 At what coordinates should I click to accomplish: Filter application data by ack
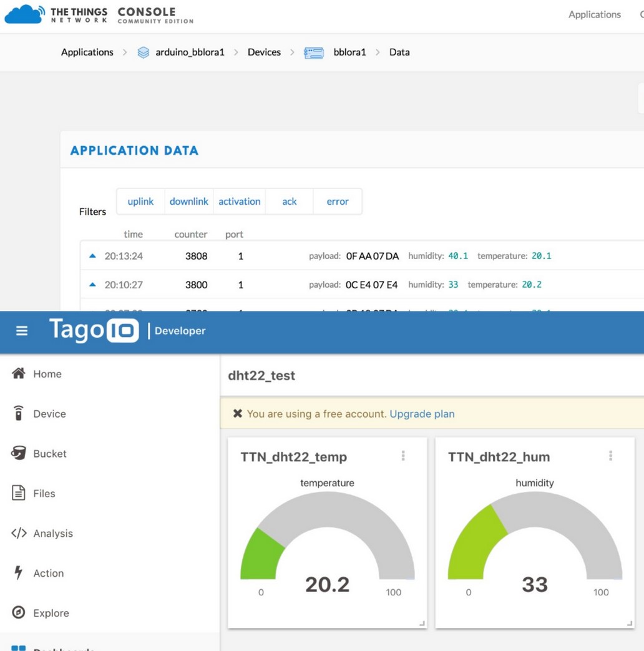pos(290,202)
